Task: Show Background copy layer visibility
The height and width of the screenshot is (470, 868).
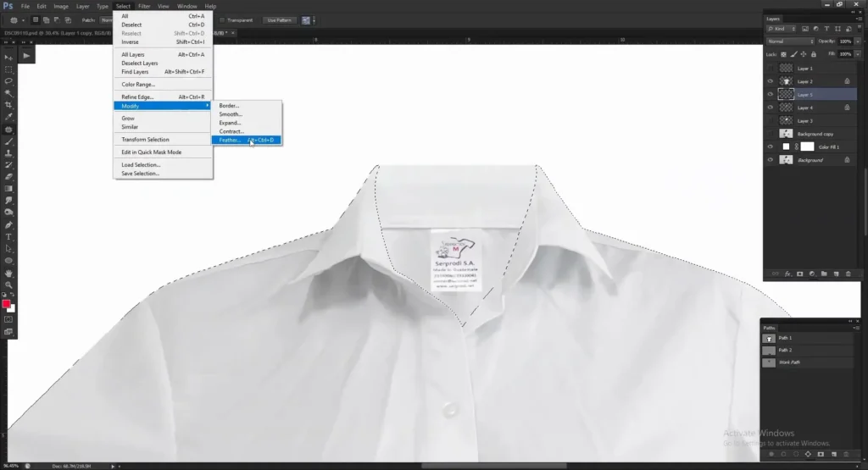Action: coord(770,134)
